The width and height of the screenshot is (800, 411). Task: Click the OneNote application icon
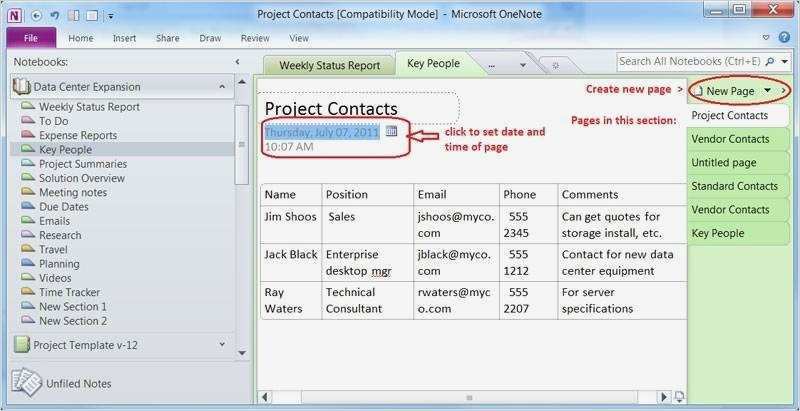[14, 15]
